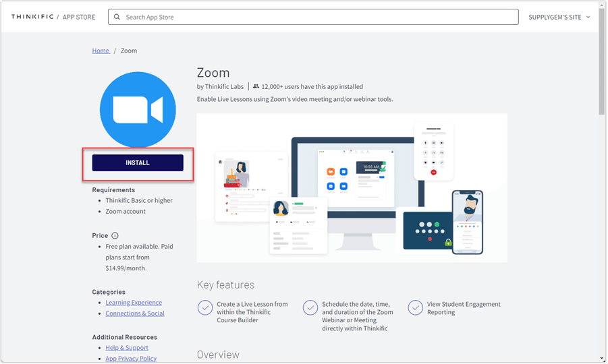Click the 'Requirements' heading
The image size is (608, 364).
pyautogui.click(x=113, y=189)
